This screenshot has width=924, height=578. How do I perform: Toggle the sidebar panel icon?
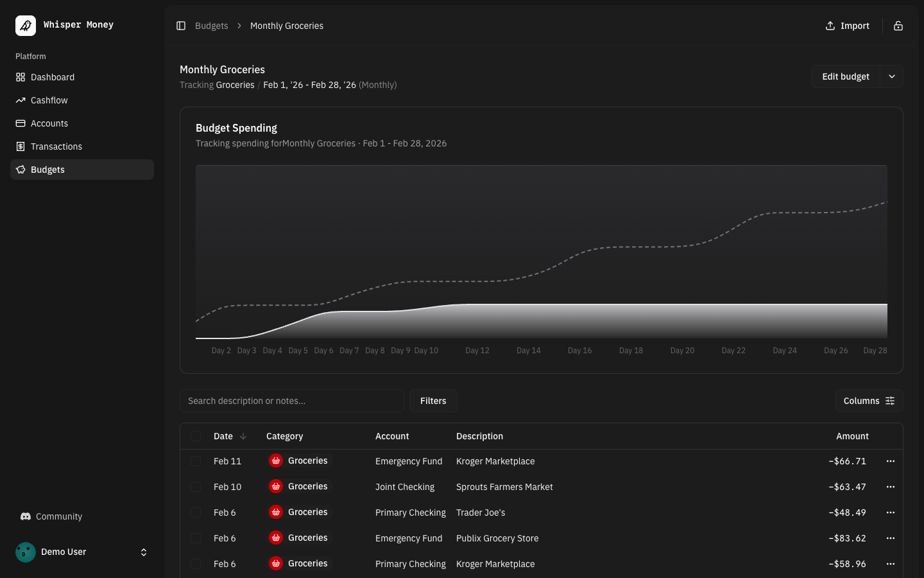pyautogui.click(x=181, y=26)
